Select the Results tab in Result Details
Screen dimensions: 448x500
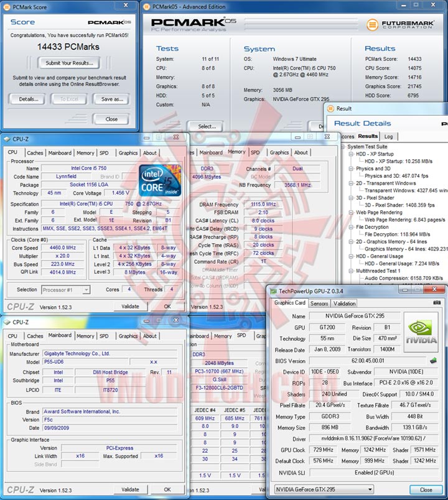368,136
